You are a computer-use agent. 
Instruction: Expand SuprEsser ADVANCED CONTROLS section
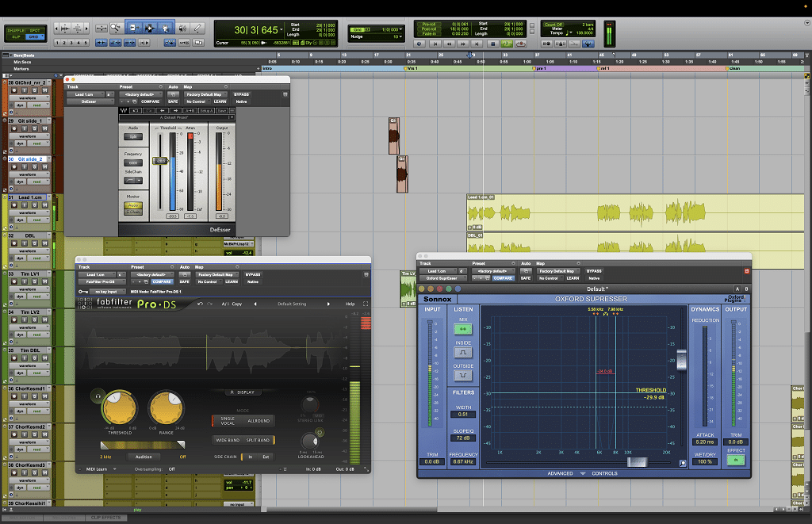click(x=582, y=473)
